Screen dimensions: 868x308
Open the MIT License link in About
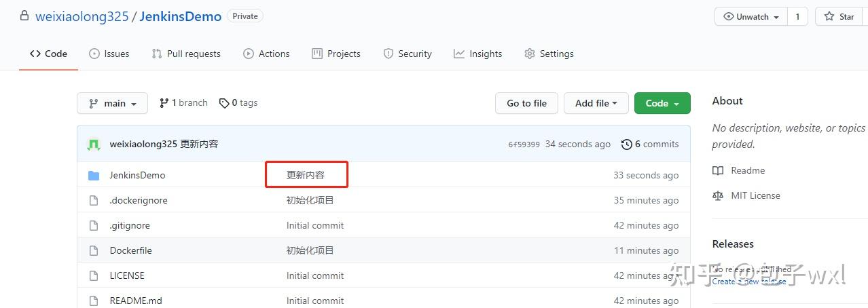746,195
